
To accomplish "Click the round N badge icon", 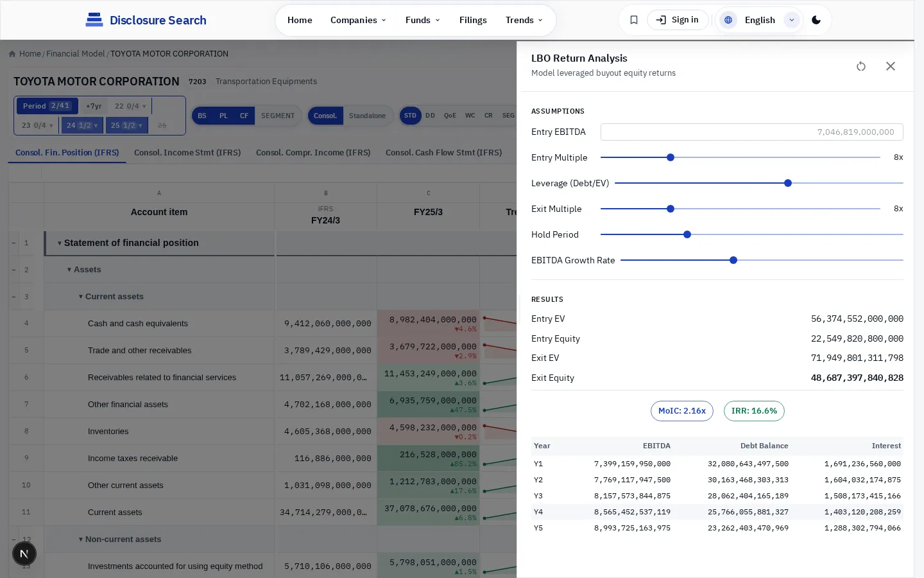I will coord(24,554).
